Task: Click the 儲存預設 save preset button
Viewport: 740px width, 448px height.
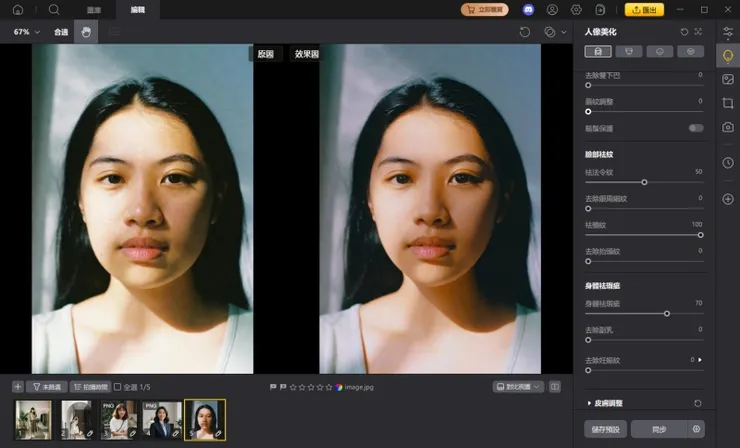Action: [605, 429]
